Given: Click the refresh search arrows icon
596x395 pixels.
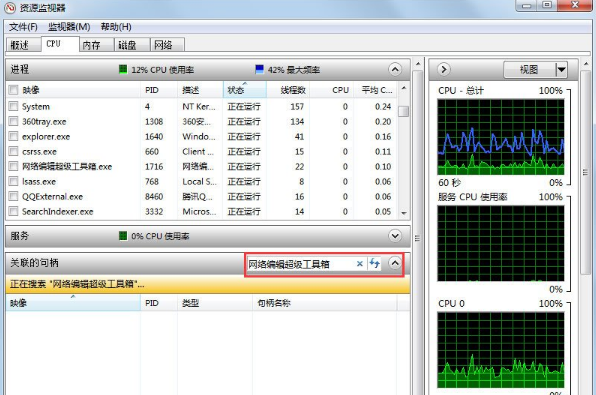Looking at the screenshot, I should point(375,263).
